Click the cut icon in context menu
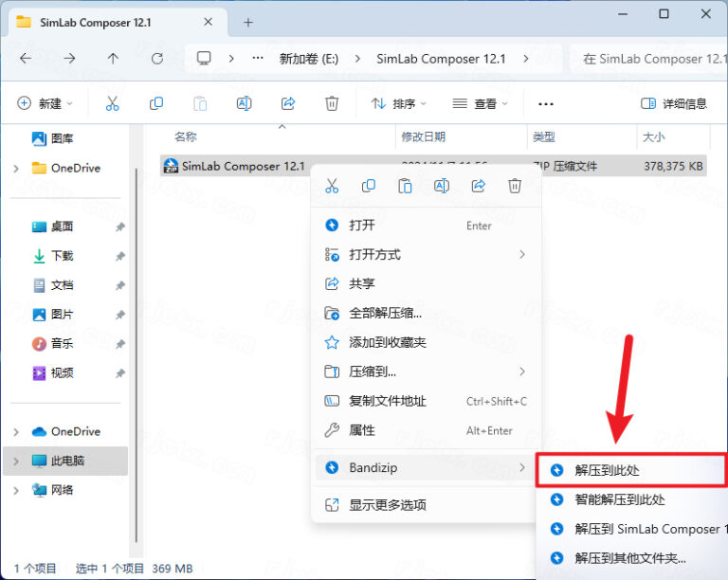The width and height of the screenshot is (728, 580). [332, 186]
